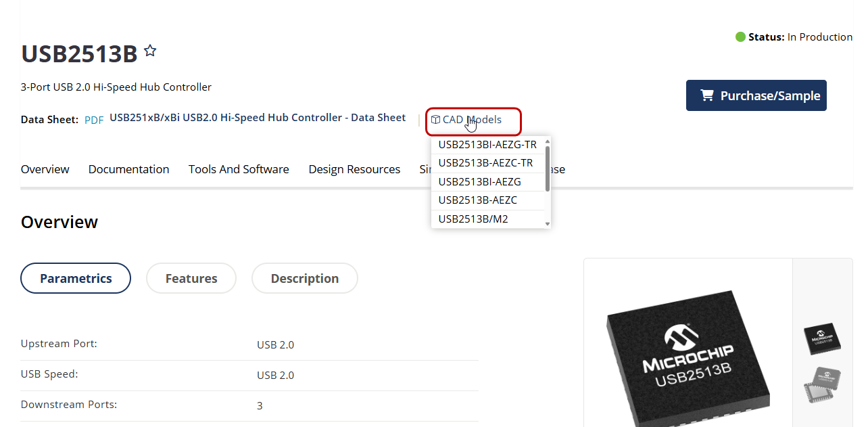Screen dimensions: 868x427
Task: Open the USB251xB/xBi data sheet link
Action: [258, 118]
